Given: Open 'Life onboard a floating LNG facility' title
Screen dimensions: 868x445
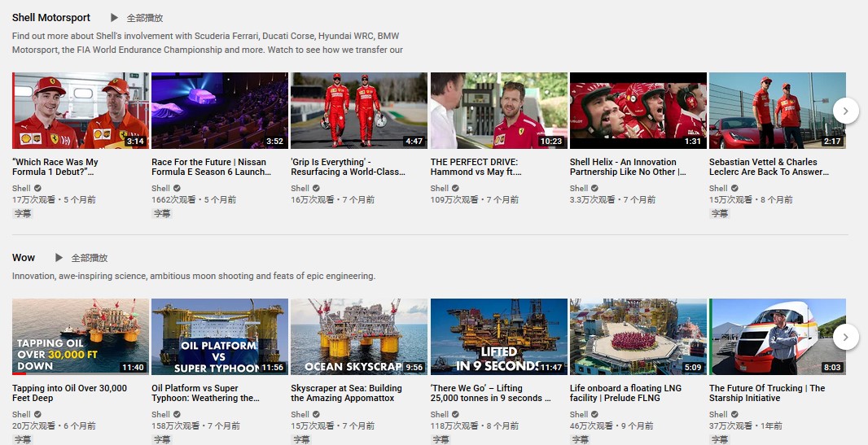Looking at the screenshot, I should point(625,393).
